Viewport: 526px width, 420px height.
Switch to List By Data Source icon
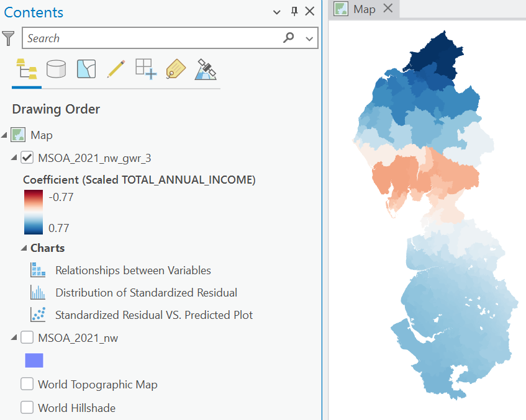(56, 69)
